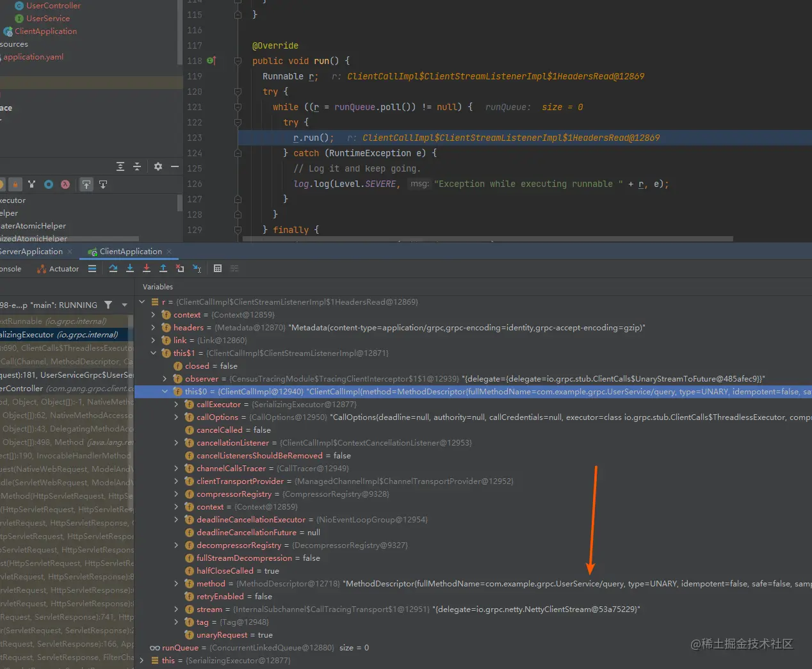Click Variables panel header label
The image size is (812, 669).
[x=158, y=287]
